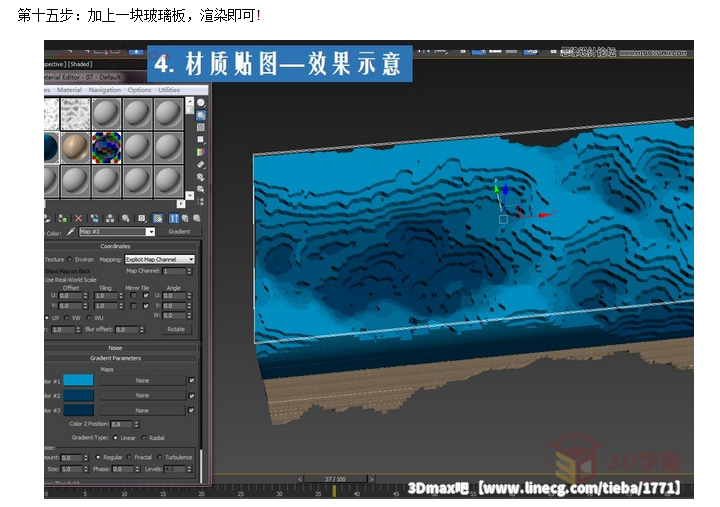This screenshot has height=507, width=720.
Task: Open material editor Options icon
Action: coord(201,176)
